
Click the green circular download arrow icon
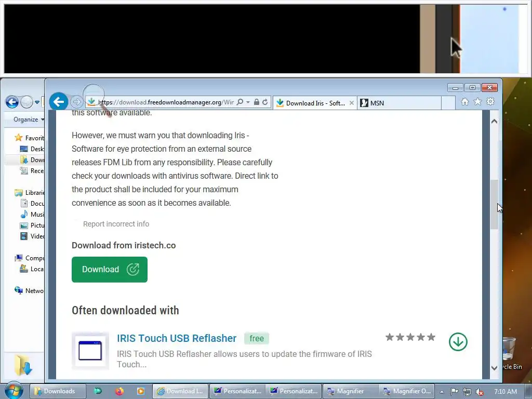(x=458, y=342)
